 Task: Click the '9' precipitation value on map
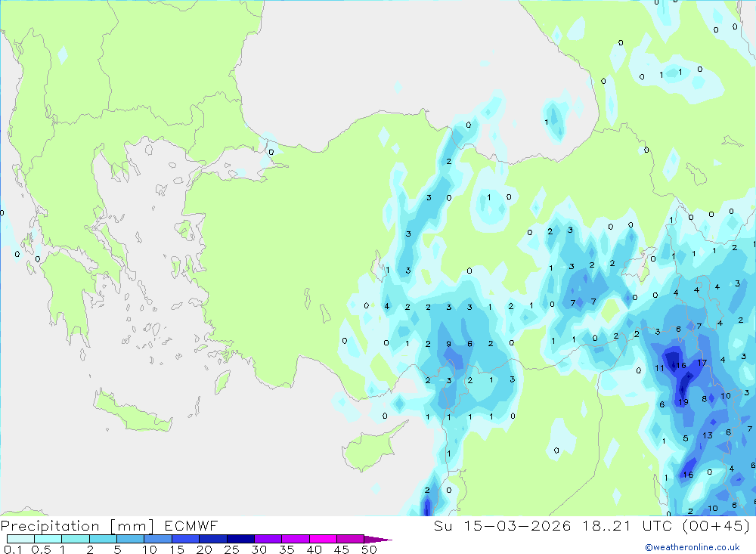449,344
